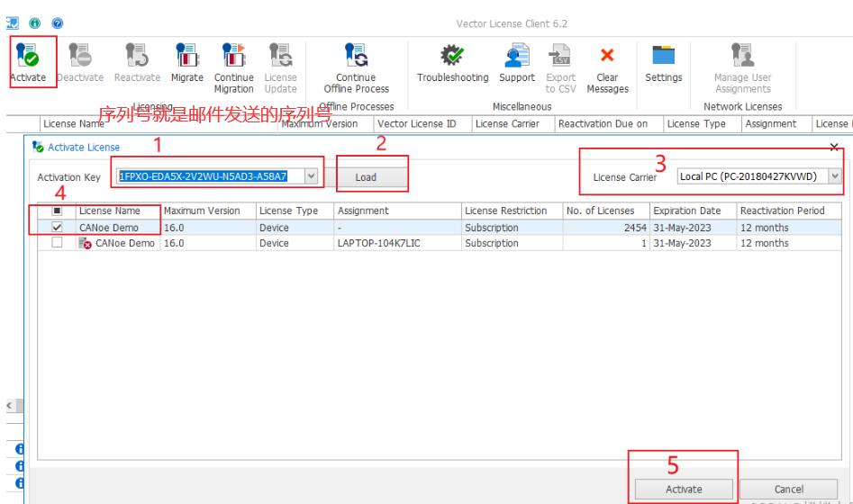Click the Activation Key input field
853x504 pixels.
tap(211, 176)
